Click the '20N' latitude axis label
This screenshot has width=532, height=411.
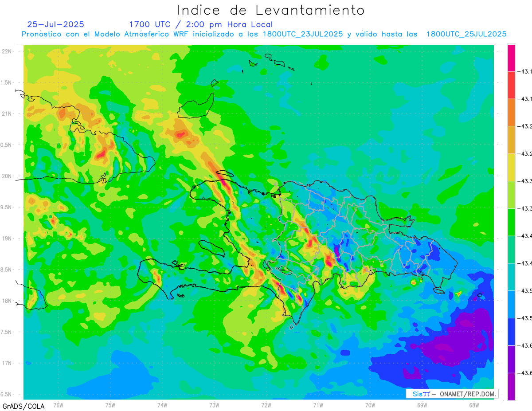(x=7, y=176)
